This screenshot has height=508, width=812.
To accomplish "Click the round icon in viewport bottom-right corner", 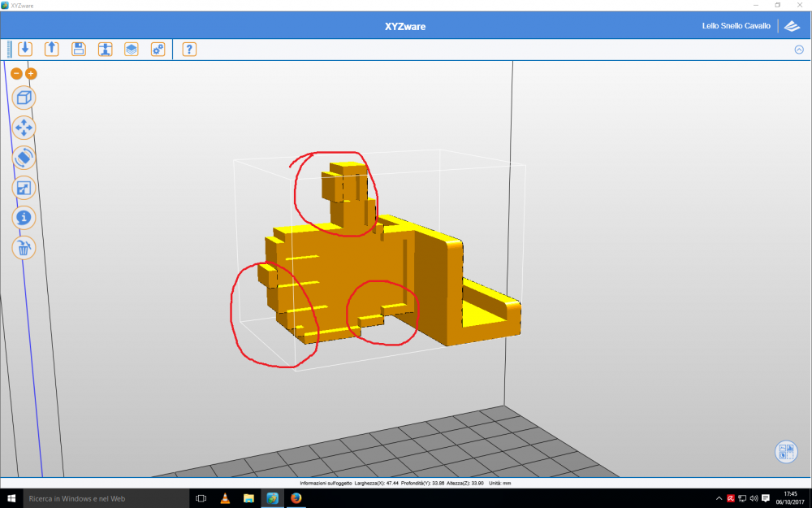I will click(x=786, y=452).
